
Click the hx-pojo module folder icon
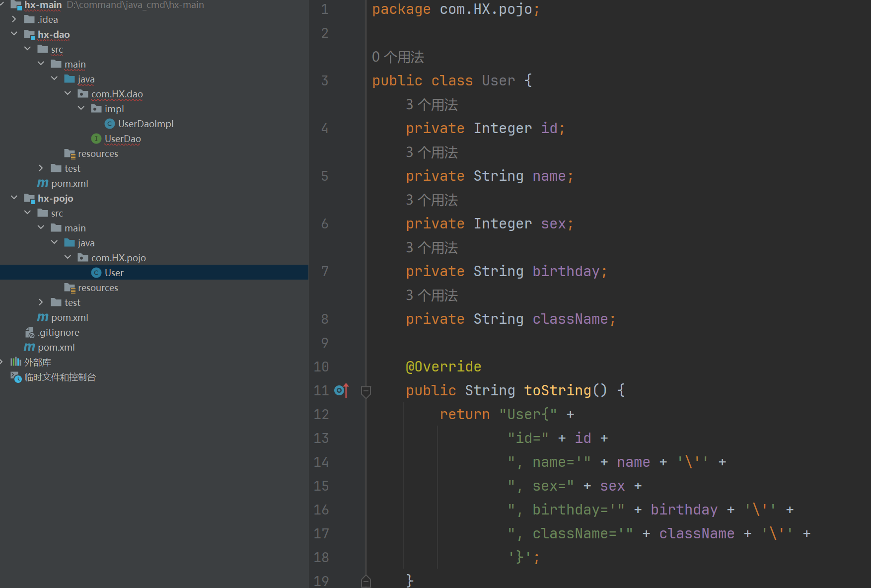click(29, 199)
